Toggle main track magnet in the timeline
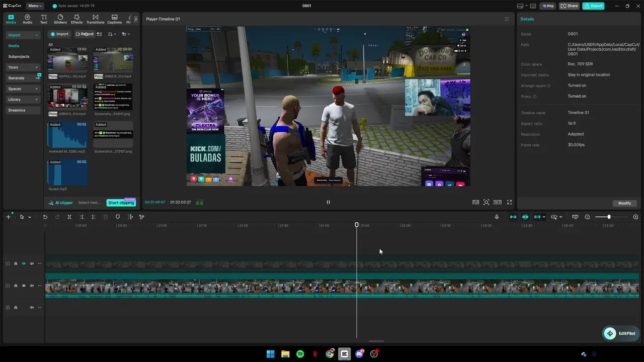This screenshot has height=362, width=644. point(513,217)
